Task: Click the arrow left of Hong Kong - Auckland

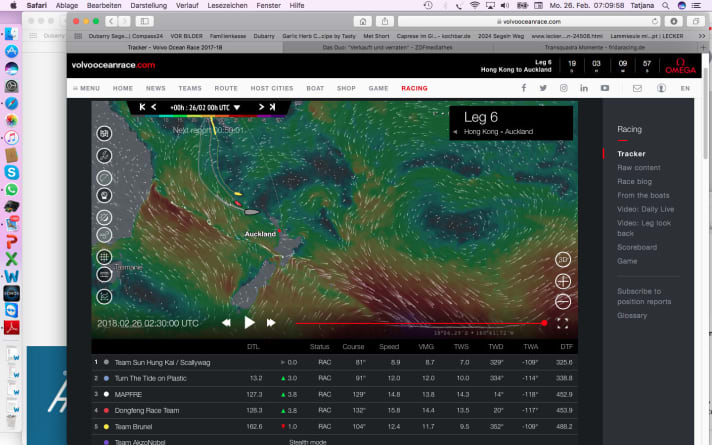Action: point(455,132)
